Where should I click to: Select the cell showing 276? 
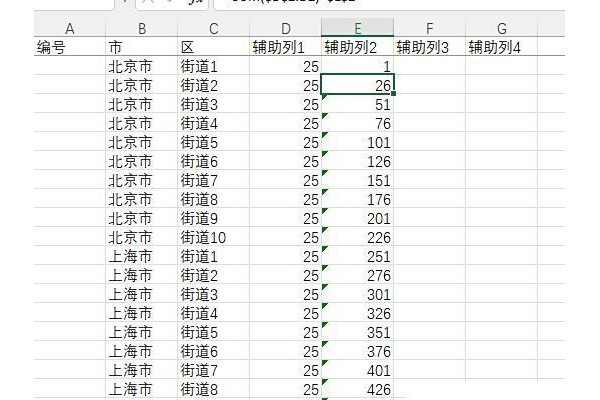(x=357, y=275)
